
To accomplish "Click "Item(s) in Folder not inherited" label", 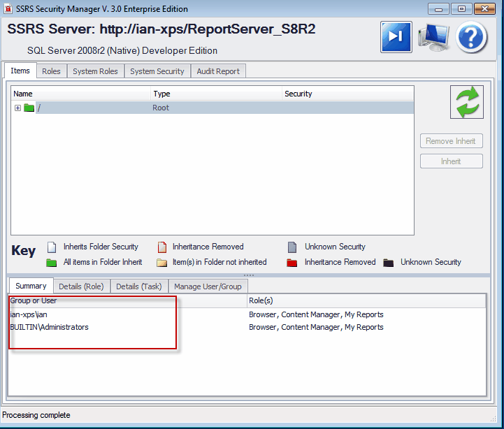I will pos(219,262).
